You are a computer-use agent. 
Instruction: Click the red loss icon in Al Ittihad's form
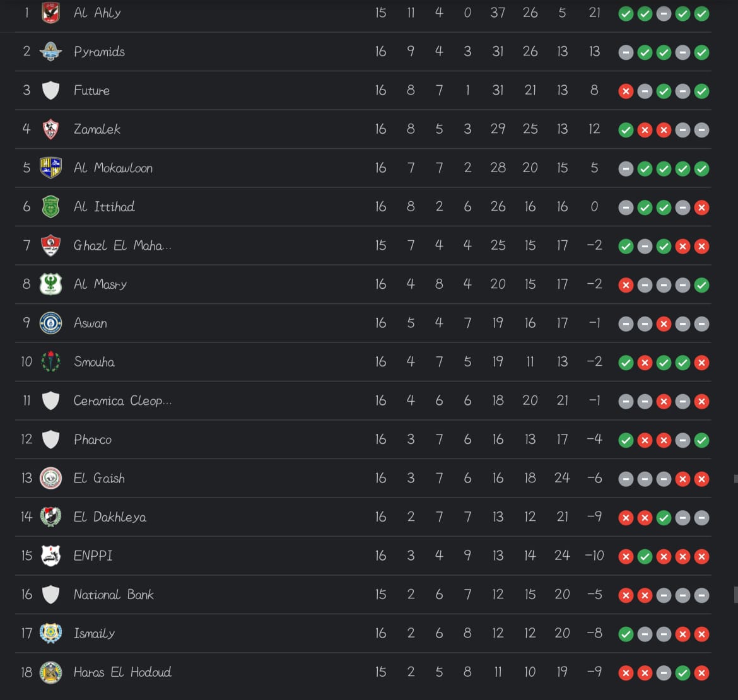pos(701,207)
